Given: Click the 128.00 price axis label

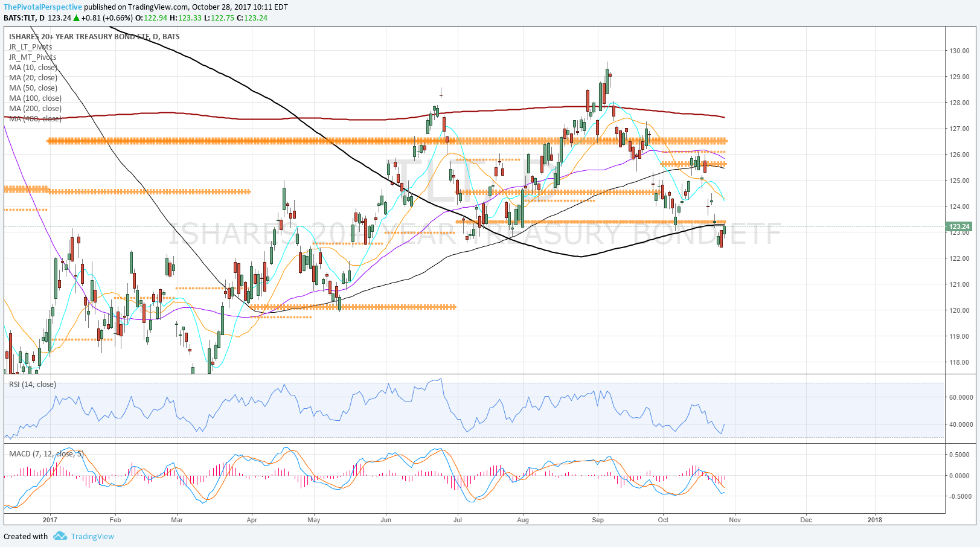Looking at the screenshot, I should [x=959, y=103].
